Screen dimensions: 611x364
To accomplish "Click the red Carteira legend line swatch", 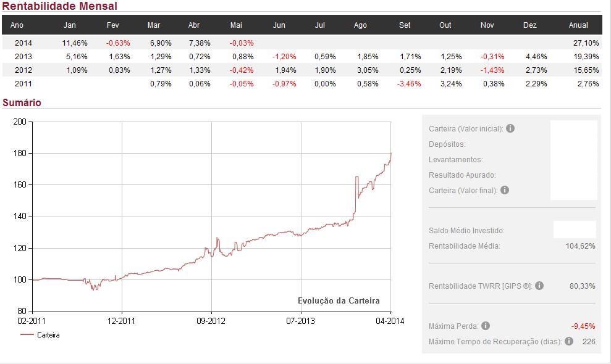I will click(x=27, y=335).
